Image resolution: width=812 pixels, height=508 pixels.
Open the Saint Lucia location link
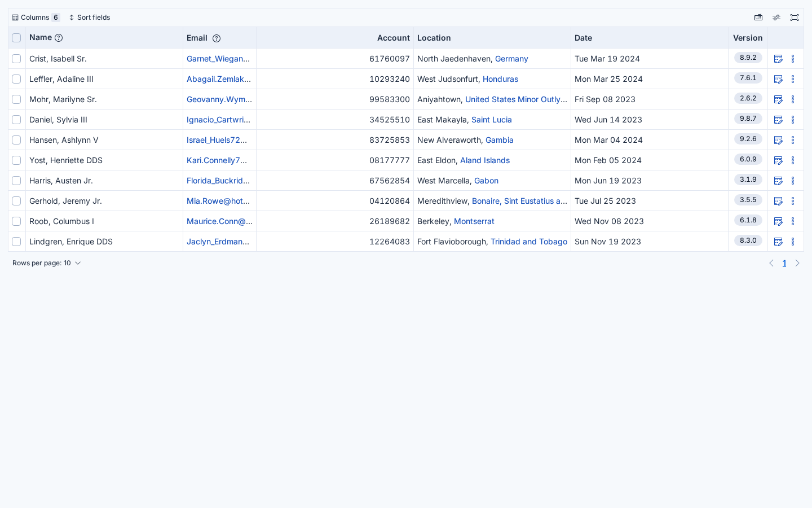pyautogui.click(x=492, y=120)
